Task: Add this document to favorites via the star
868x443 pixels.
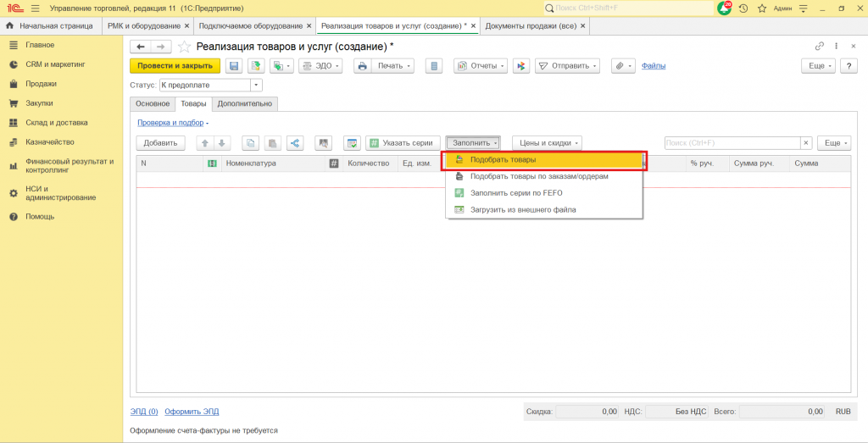Action: coord(184,47)
